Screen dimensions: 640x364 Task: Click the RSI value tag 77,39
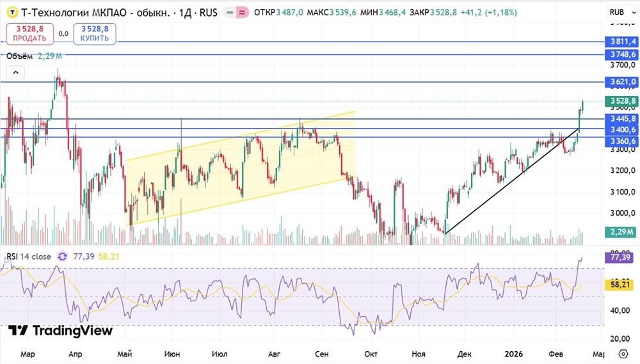pos(620,257)
